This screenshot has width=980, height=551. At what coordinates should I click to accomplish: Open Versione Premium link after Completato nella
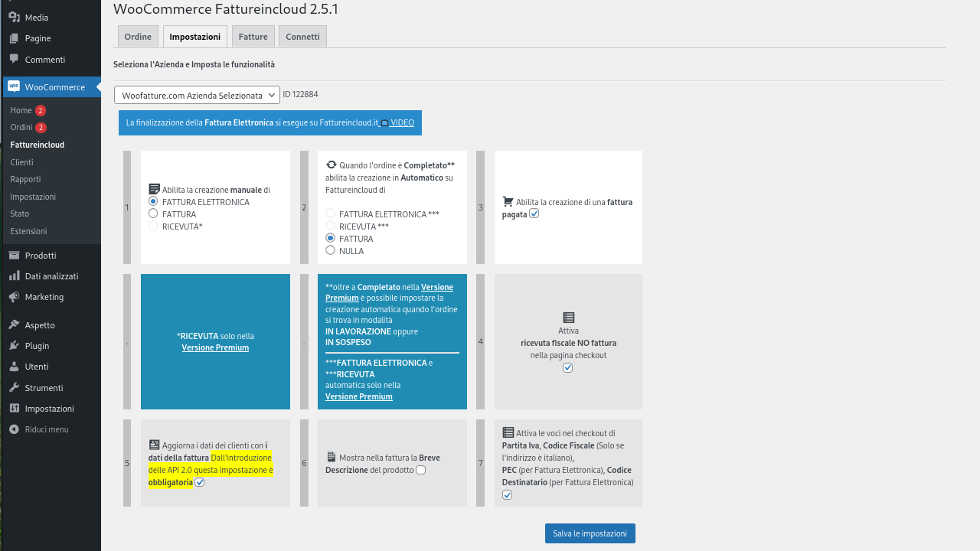point(389,292)
